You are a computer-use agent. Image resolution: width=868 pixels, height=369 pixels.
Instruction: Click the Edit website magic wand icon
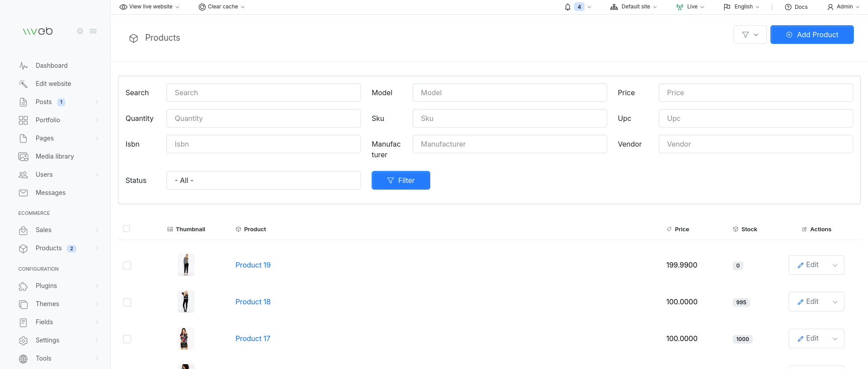click(x=24, y=84)
